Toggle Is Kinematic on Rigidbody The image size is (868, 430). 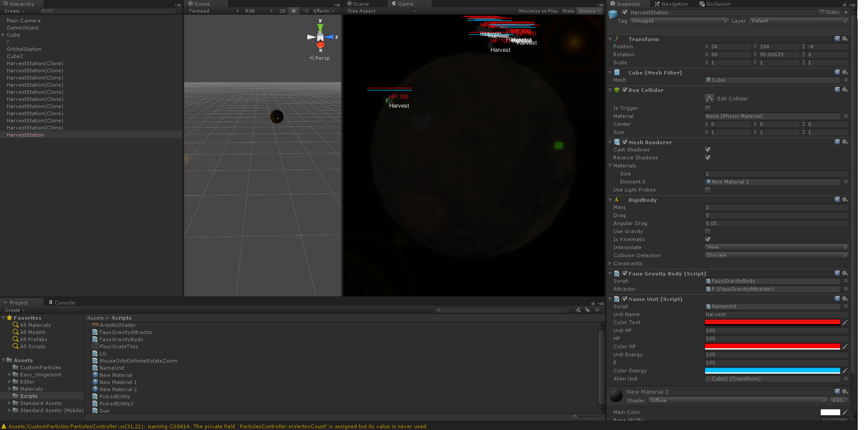[x=708, y=240]
